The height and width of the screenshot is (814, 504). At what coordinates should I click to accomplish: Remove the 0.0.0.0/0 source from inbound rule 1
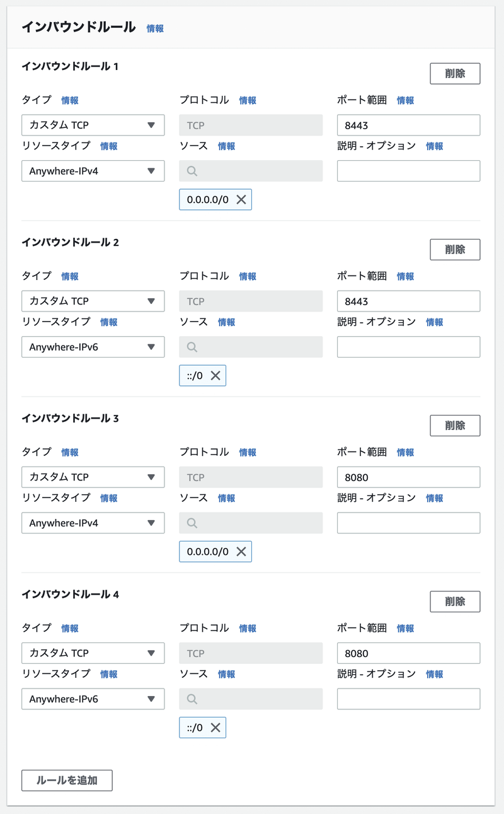click(241, 200)
